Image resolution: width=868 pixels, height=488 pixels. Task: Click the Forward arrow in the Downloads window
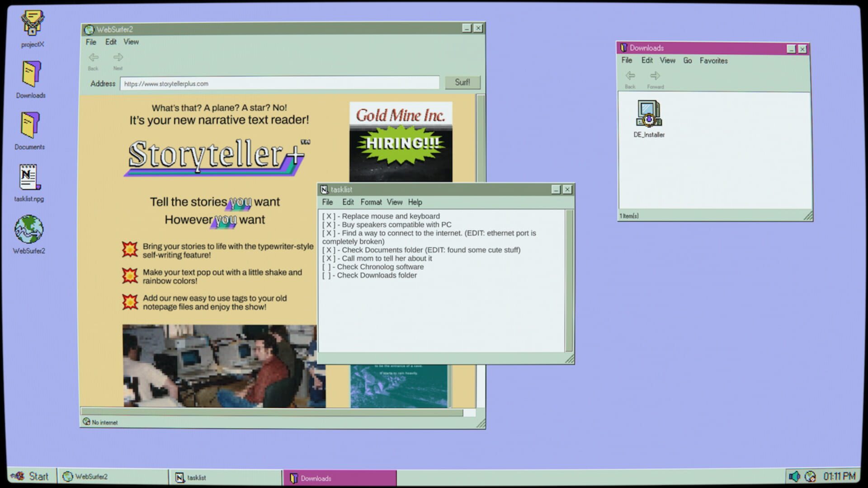pos(655,77)
